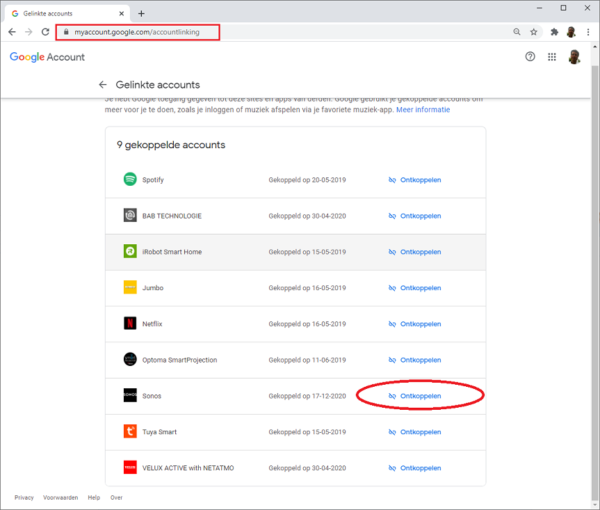Click Gekoppeld op 11-06-2019 date
600x510 pixels.
click(x=307, y=360)
